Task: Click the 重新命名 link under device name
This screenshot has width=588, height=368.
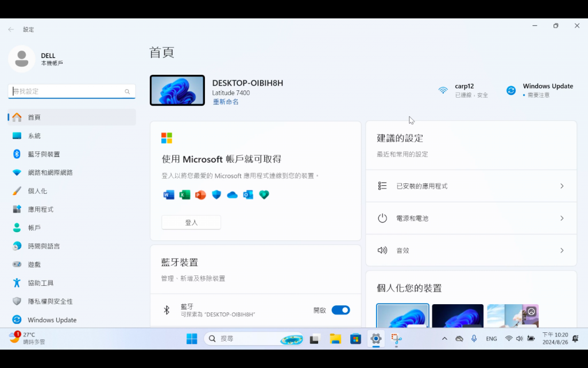Action: tap(225, 102)
